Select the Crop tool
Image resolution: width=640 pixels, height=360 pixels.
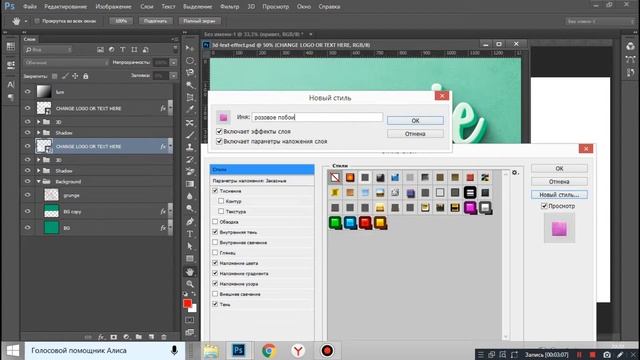190,98
